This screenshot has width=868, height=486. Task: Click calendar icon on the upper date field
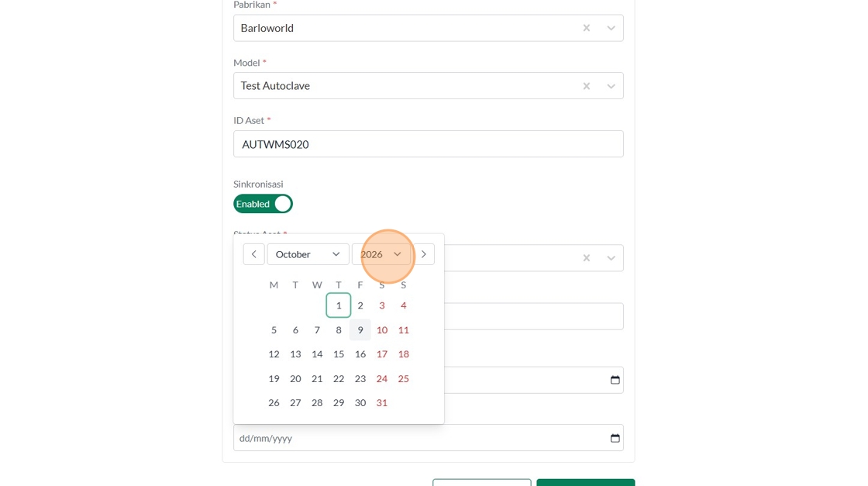(x=615, y=380)
